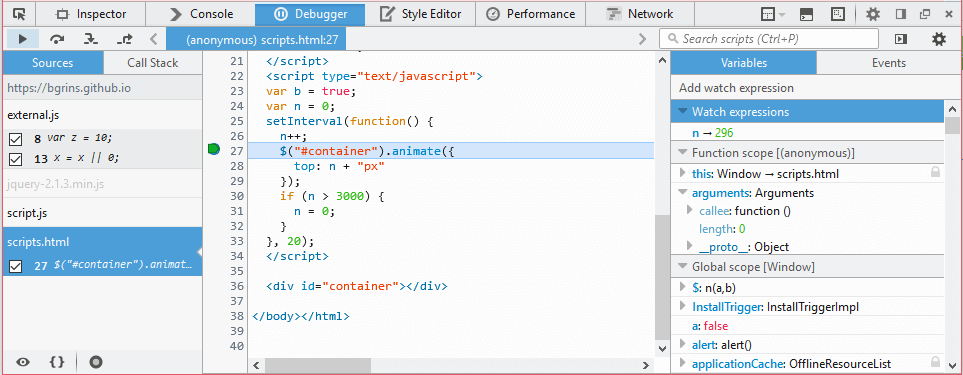Resume script execution with play button

(23, 39)
